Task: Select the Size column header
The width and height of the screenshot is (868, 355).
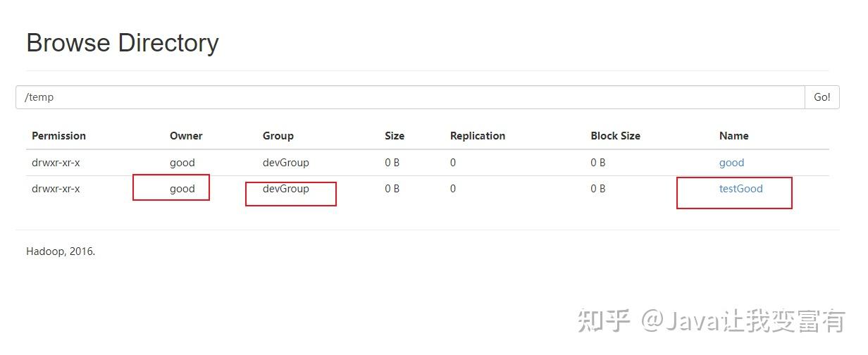Action: (x=395, y=136)
